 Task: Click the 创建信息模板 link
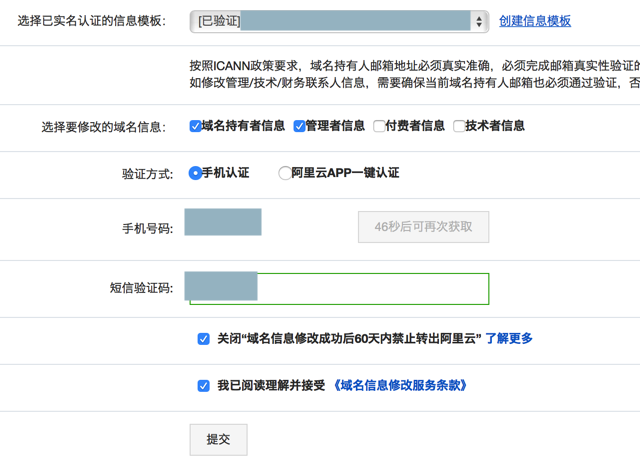[535, 21]
